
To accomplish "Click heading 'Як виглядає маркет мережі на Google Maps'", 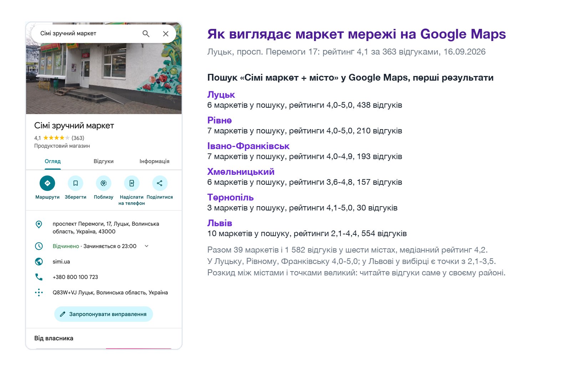I will coord(356,34).
